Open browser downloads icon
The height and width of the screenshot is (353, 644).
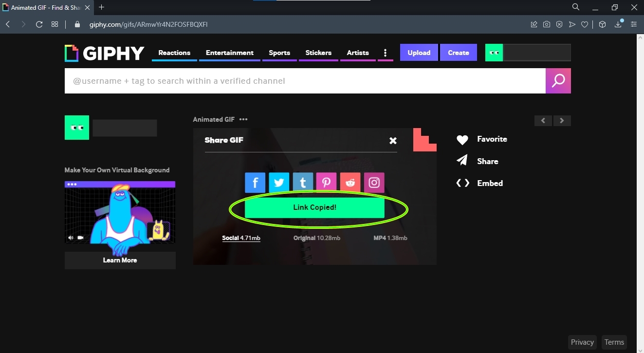(x=618, y=24)
